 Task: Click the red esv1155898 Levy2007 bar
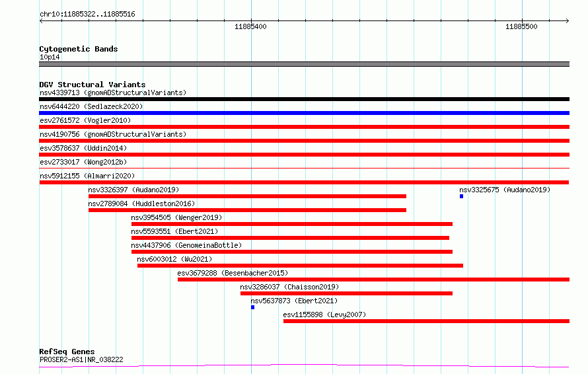click(x=426, y=321)
